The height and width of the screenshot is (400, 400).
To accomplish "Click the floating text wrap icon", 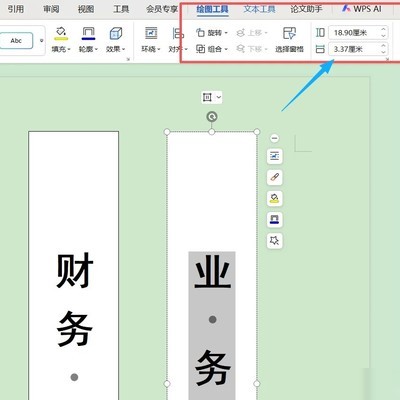I will point(275,156).
